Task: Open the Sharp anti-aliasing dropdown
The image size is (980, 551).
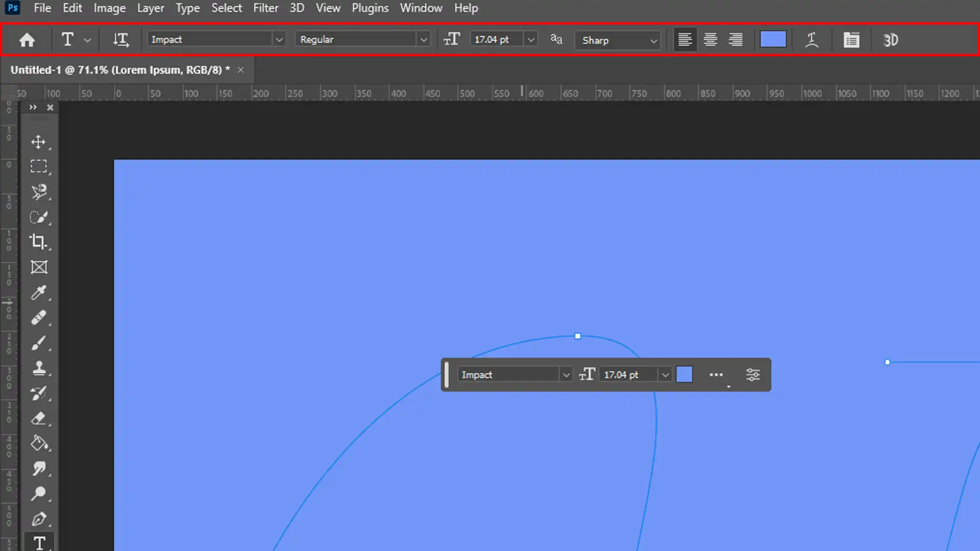Action: pos(618,40)
